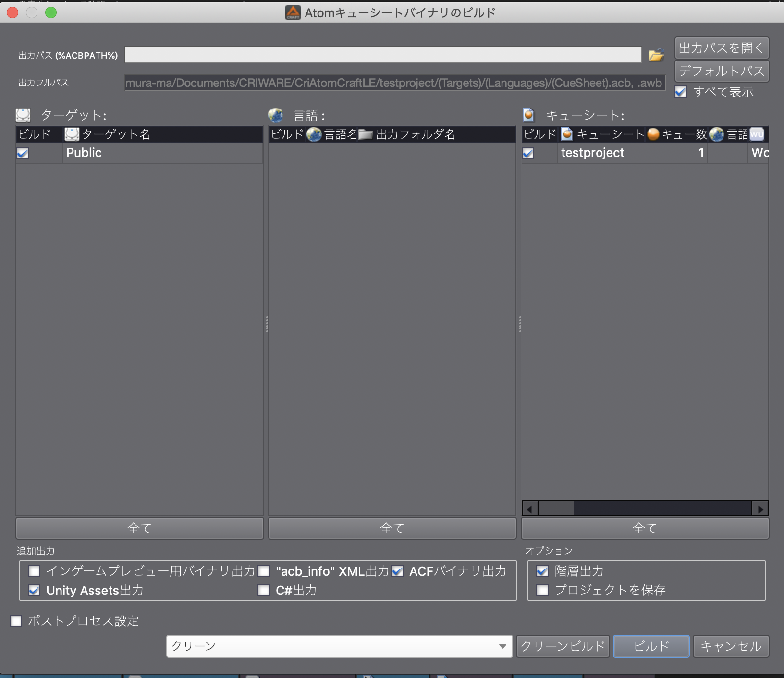Screen dimensions: 784x678
Task: Toggle the すべて表示 checkbox
Action: (681, 92)
